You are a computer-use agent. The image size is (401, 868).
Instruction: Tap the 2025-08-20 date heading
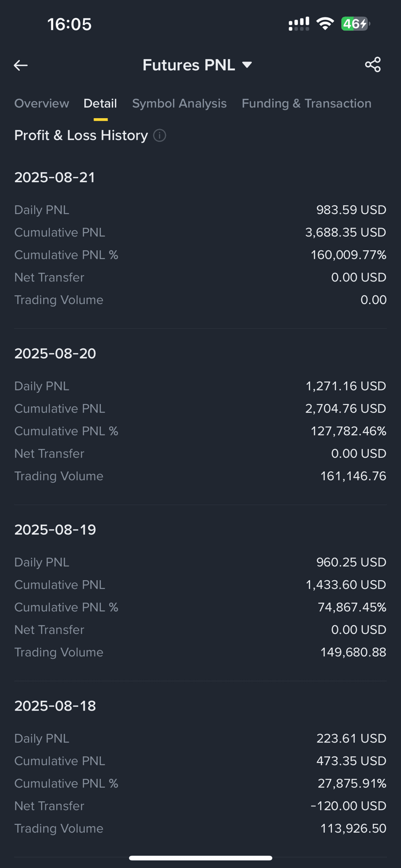coord(55,354)
